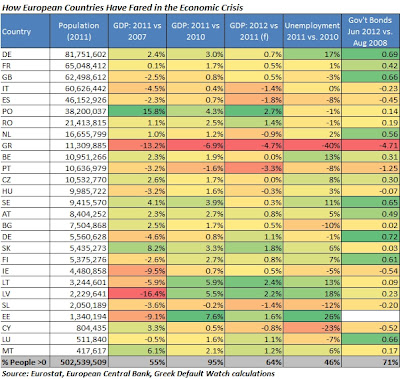
Task: Select the 'Population (2011)' column header
Action: coord(79,31)
